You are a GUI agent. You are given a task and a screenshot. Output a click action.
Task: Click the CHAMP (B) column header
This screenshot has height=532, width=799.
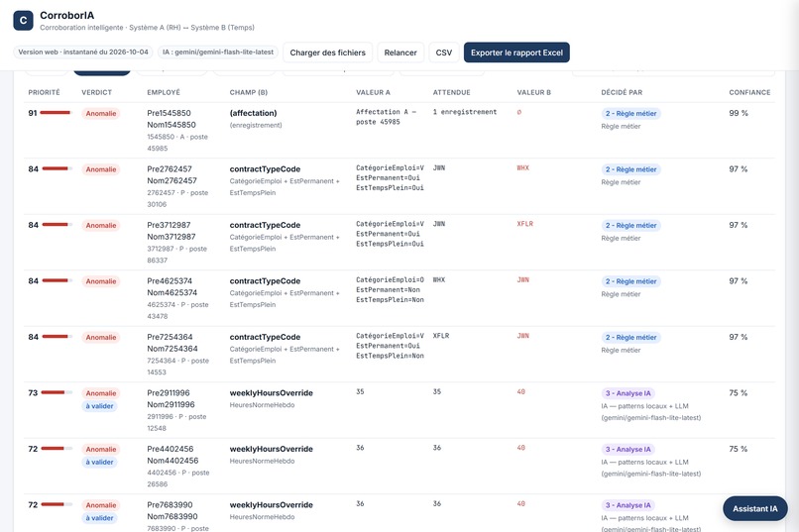point(249,92)
